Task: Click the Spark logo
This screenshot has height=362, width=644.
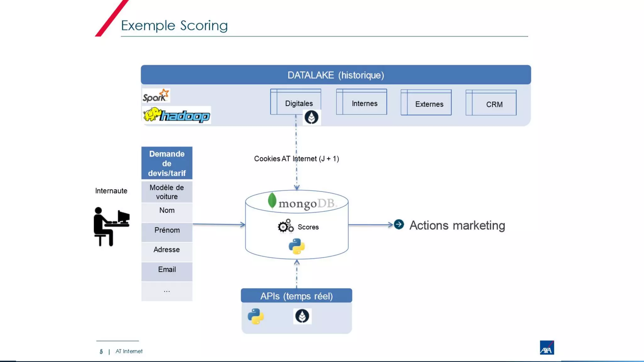Action: point(156,96)
